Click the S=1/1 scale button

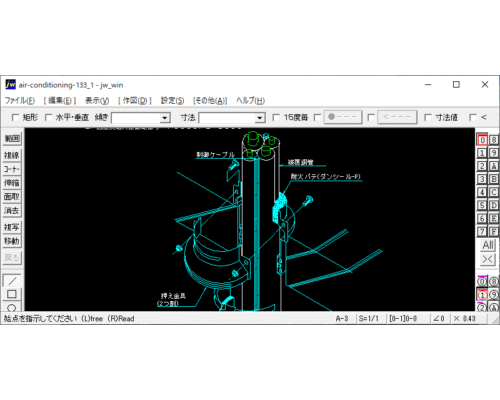point(369,319)
